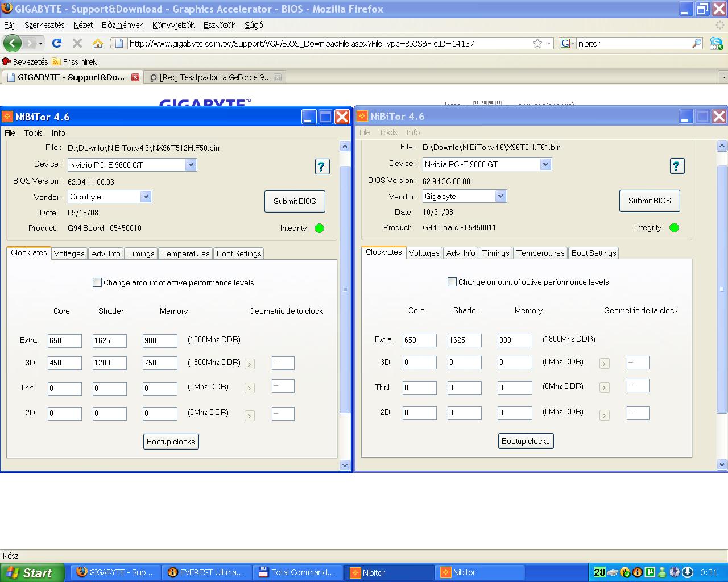Open search engine selector dropdown
Image resolution: width=728 pixels, height=582 pixels.
(x=568, y=43)
